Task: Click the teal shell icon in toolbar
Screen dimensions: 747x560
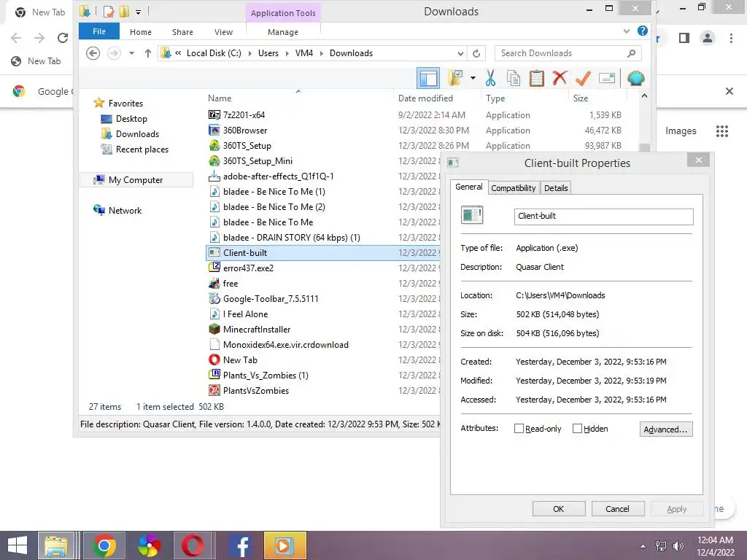Action: [635, 78]
